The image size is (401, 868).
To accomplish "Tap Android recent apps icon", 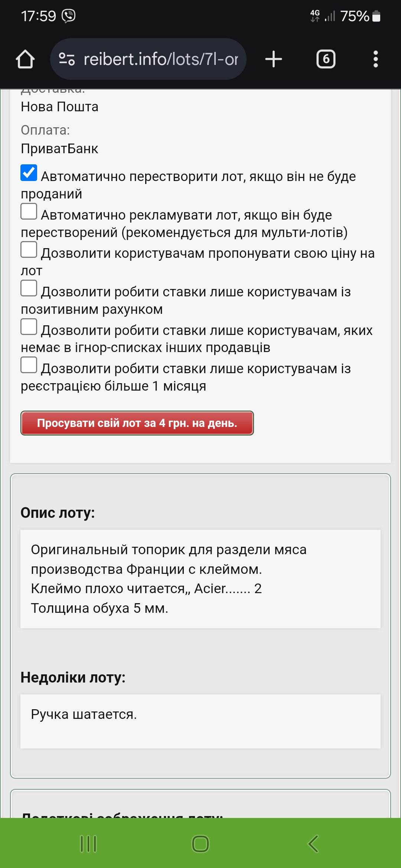I will click(88, 844).
